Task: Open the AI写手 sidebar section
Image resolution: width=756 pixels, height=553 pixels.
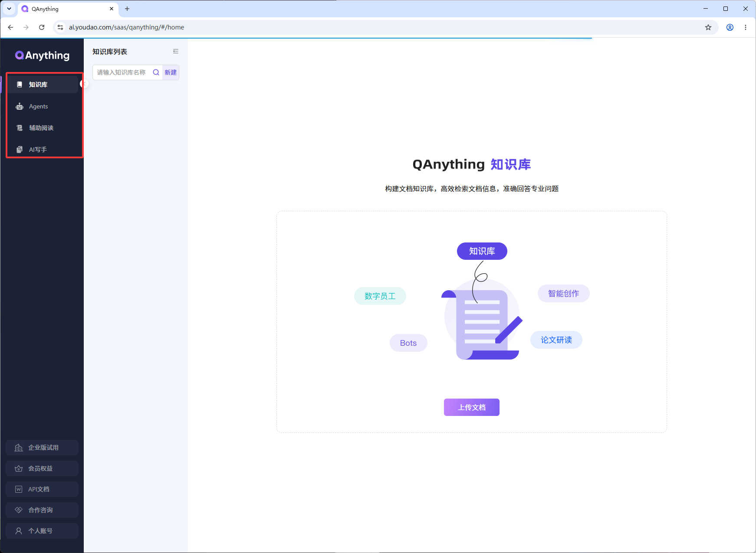Action: pos(43,150)
